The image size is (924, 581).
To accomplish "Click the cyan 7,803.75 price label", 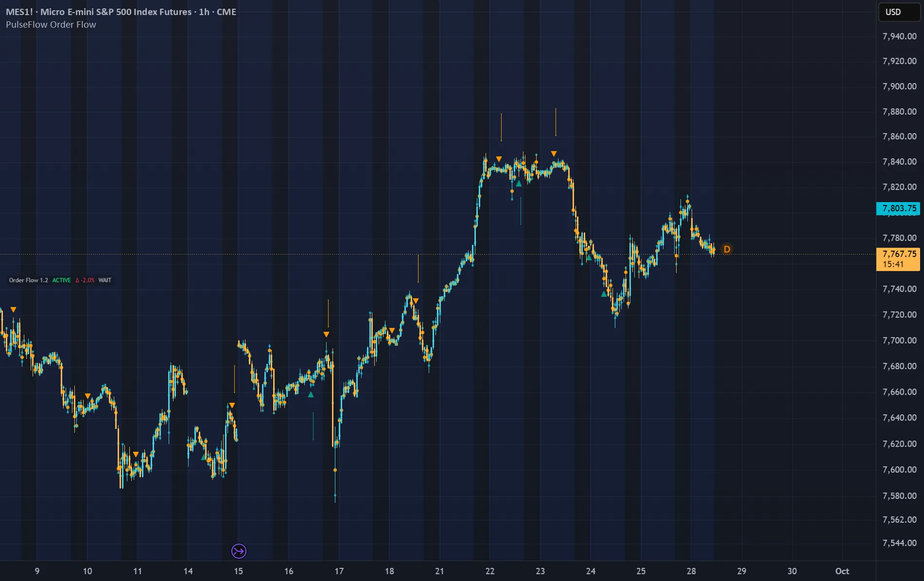I will tap(898, 208).
